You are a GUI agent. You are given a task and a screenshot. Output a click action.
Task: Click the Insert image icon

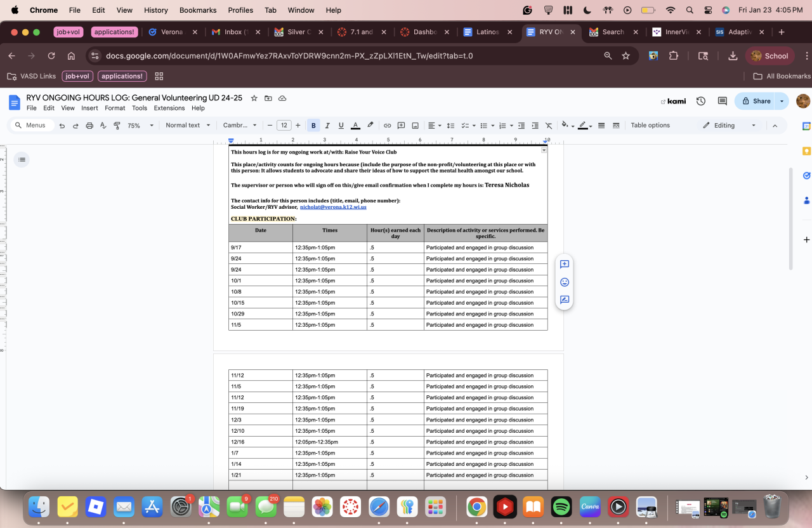415,126
